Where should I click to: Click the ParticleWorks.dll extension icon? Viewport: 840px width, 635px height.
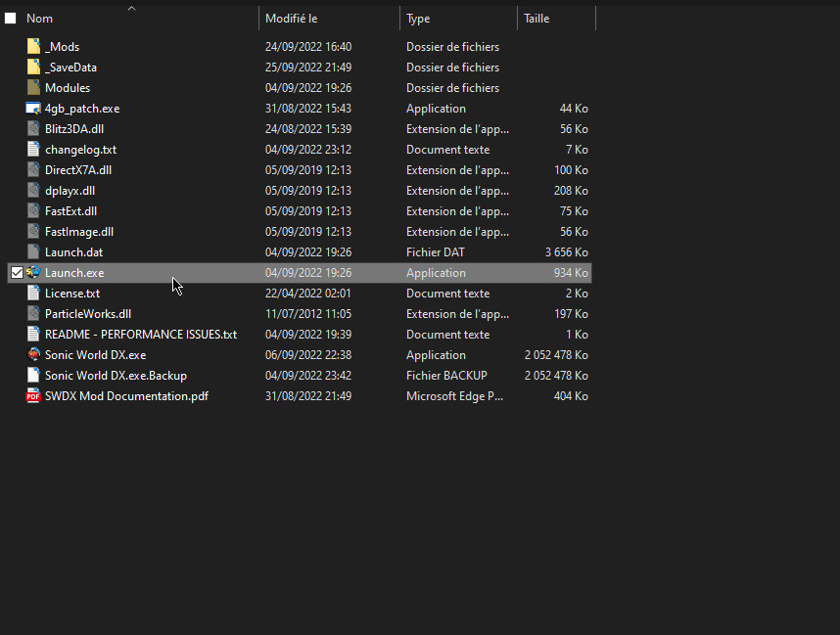[33, 313]
